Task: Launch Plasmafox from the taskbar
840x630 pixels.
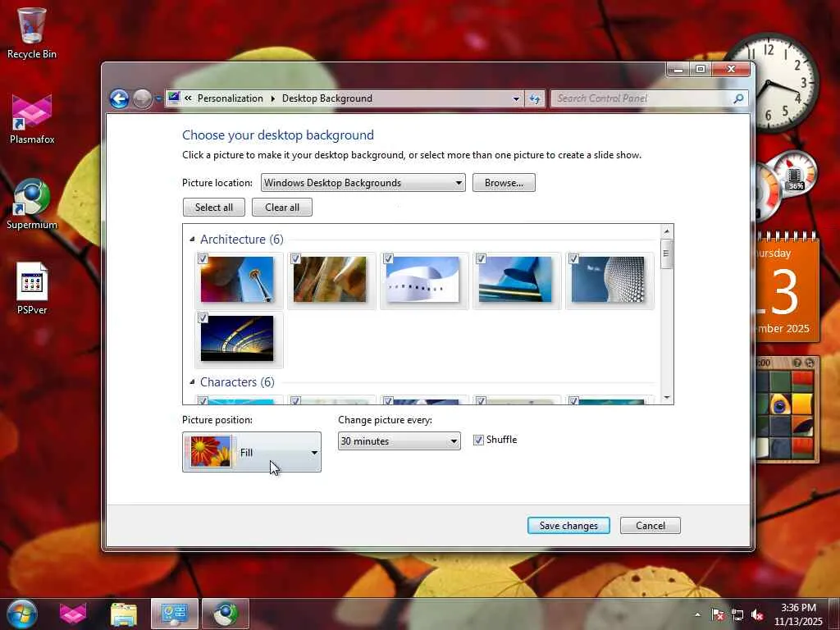Action: pyautogui.click(x=73, y=614)
